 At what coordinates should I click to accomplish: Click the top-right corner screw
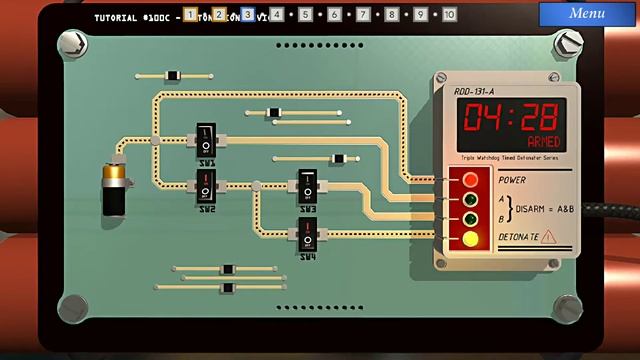[568, 43]
